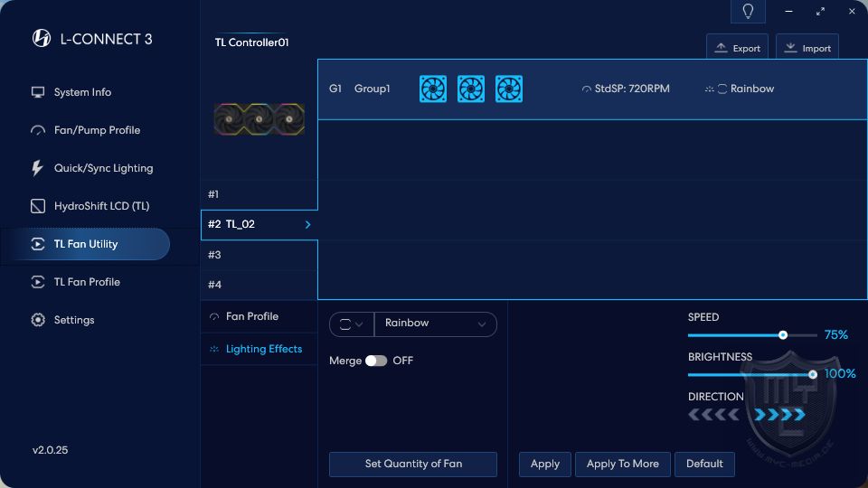Select the TL Controller01 tab
This screenshot has height=488, width=868.
[x=252, y=42]
